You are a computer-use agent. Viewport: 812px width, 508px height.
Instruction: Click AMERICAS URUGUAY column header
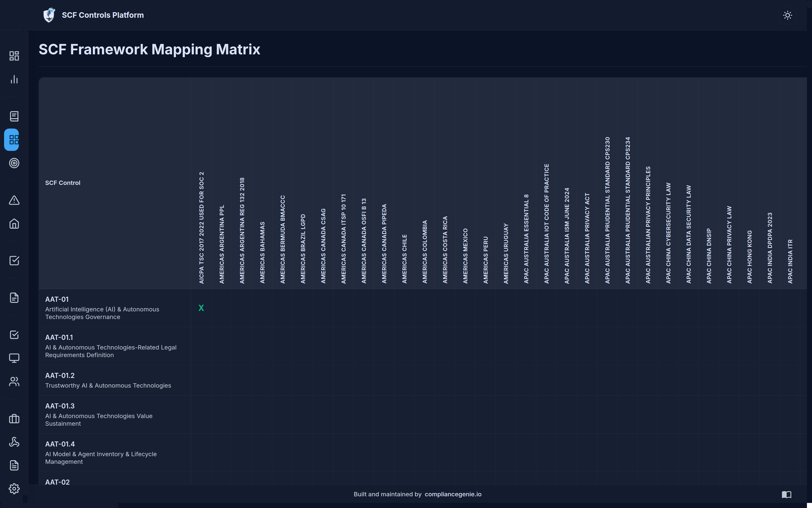tap(506, 253)
